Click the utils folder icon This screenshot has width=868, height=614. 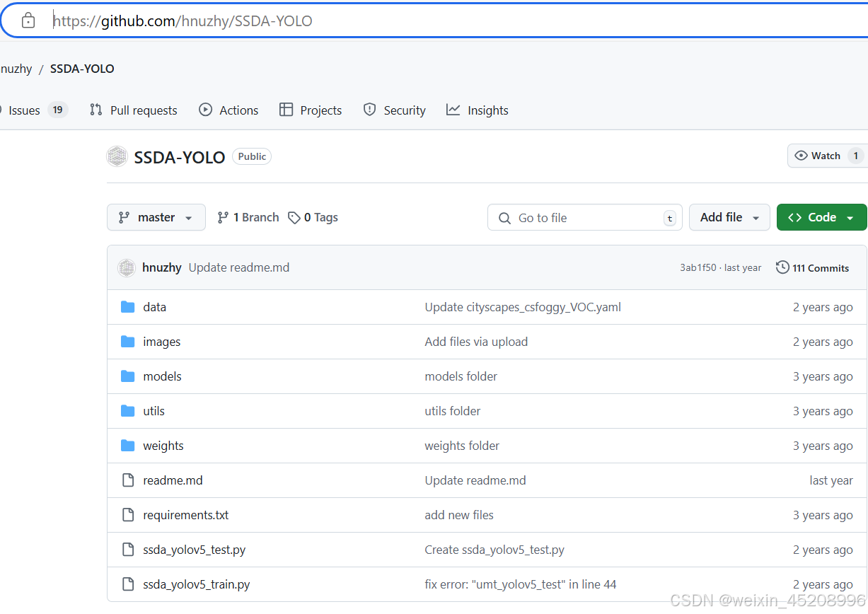coord(127,411)
